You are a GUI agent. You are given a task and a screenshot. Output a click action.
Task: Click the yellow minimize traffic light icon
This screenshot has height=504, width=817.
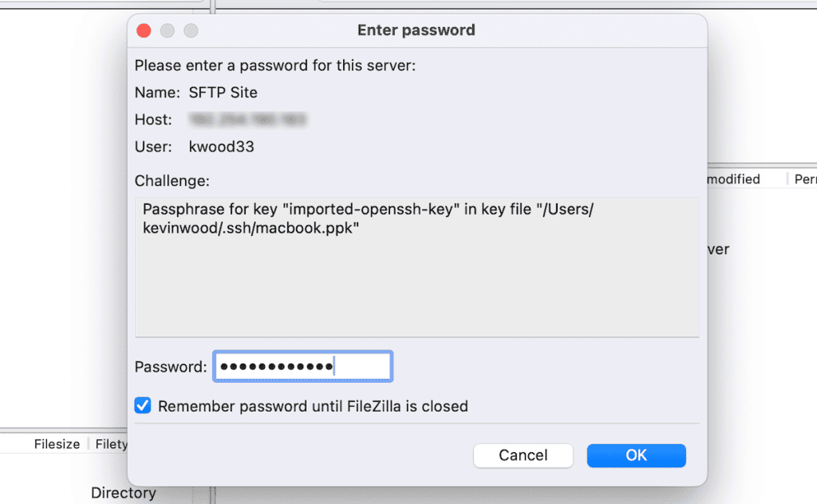coord(168,30)
